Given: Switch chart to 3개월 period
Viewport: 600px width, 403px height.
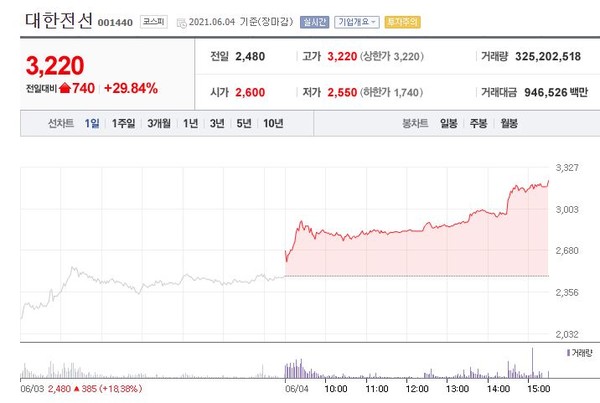Looking at the screenshot, I should pyautogui.click(x=159, y=123).
